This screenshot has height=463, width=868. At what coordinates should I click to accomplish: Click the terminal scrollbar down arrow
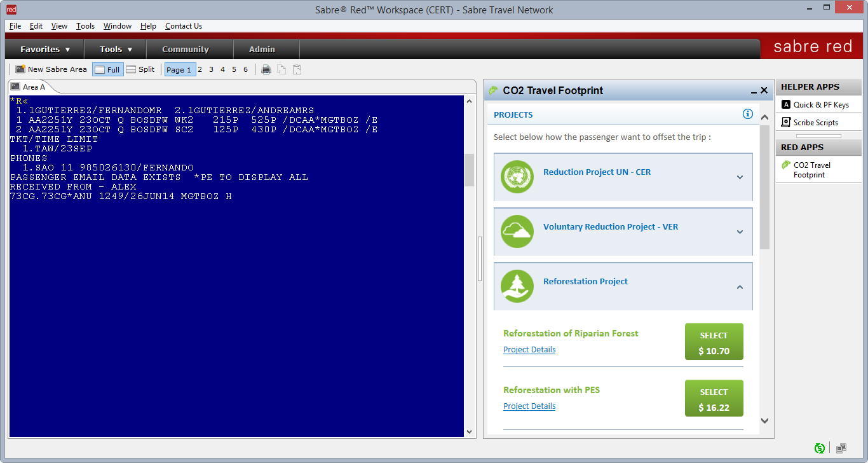tap(470, 432)
